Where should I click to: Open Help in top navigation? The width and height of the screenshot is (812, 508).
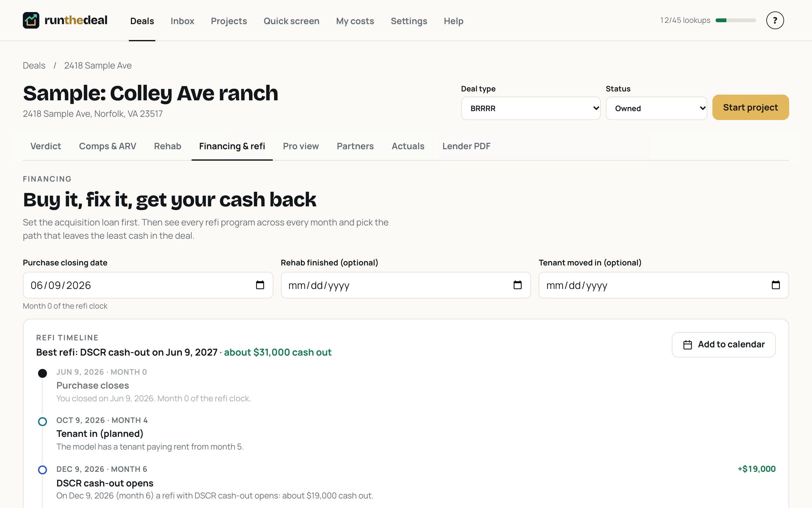click(x=453, y=21)
